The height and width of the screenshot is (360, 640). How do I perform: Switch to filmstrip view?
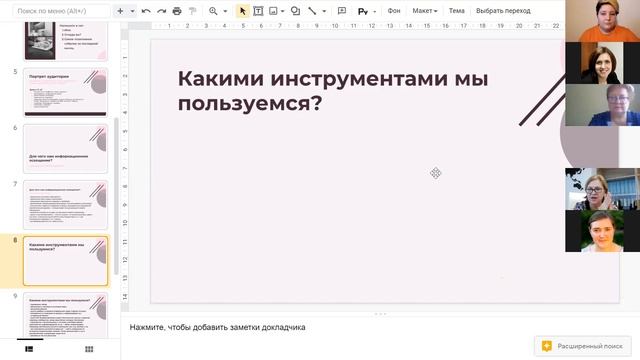coord(29,349)
